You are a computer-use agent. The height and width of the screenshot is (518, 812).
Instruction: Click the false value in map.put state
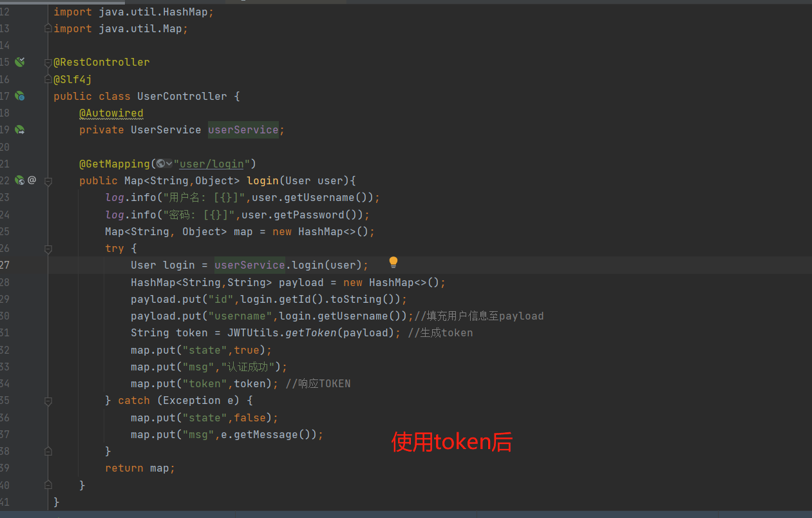click(x=250, y=417)
